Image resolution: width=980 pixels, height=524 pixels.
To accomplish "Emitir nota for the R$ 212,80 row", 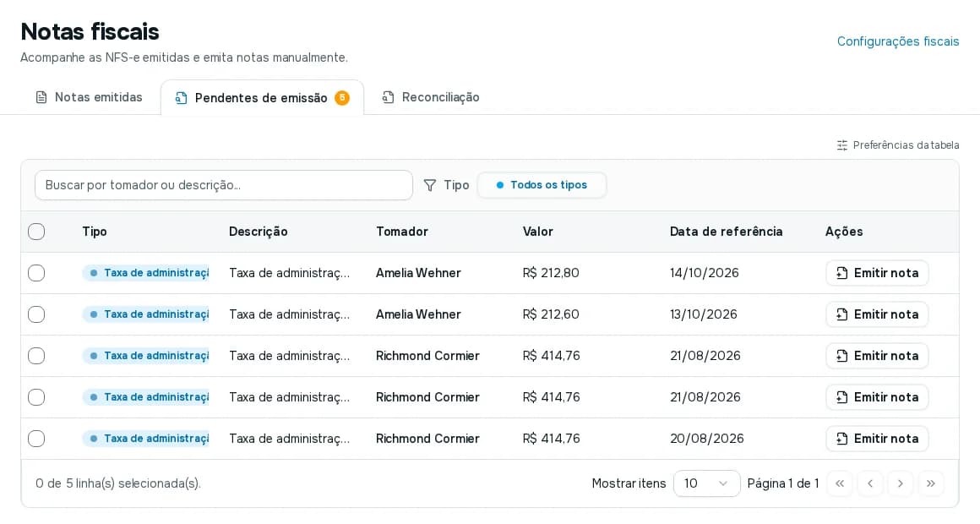I will coord(877,273).
